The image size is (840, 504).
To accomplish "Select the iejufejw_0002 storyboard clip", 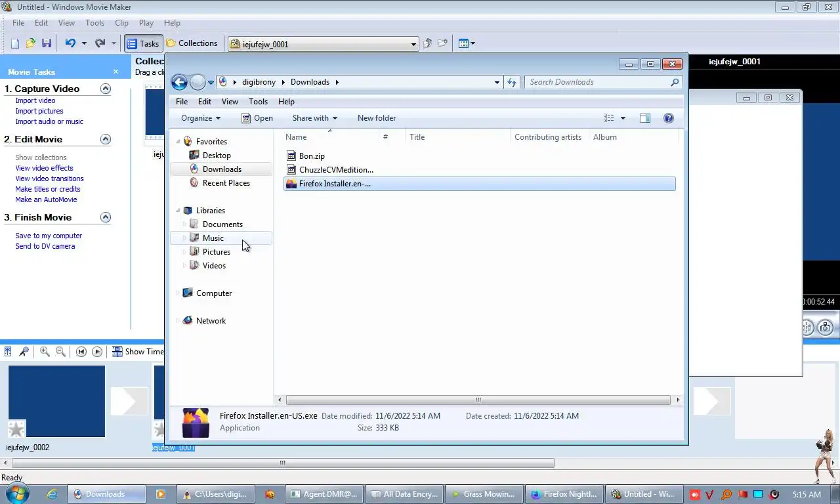I will click(56, 401).
